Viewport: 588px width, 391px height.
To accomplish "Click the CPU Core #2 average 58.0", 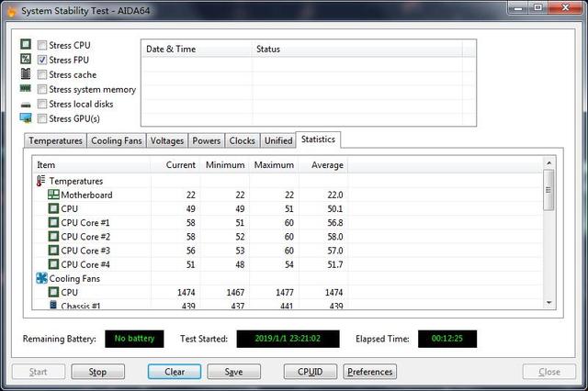I will pos(335,237).
